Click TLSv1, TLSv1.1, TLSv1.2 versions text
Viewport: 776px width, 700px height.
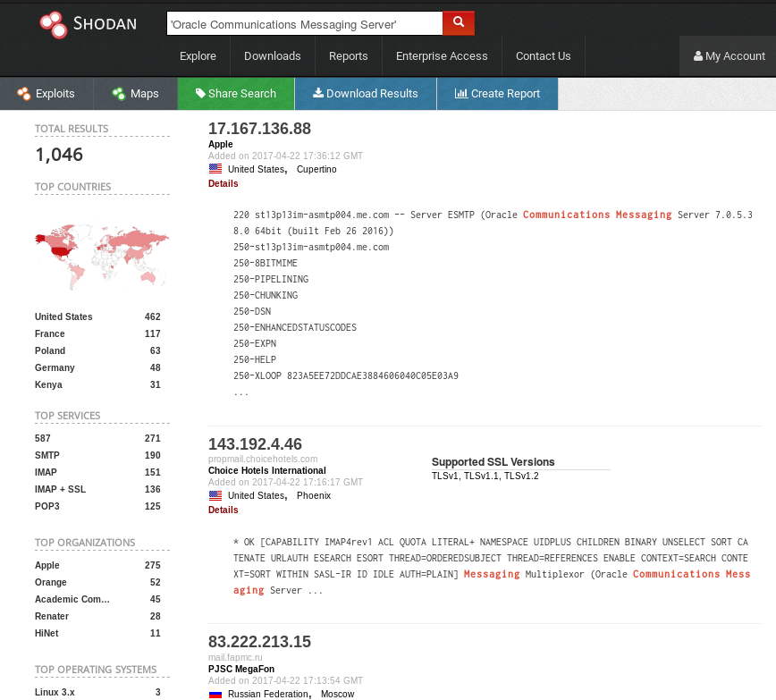point(485,476)
